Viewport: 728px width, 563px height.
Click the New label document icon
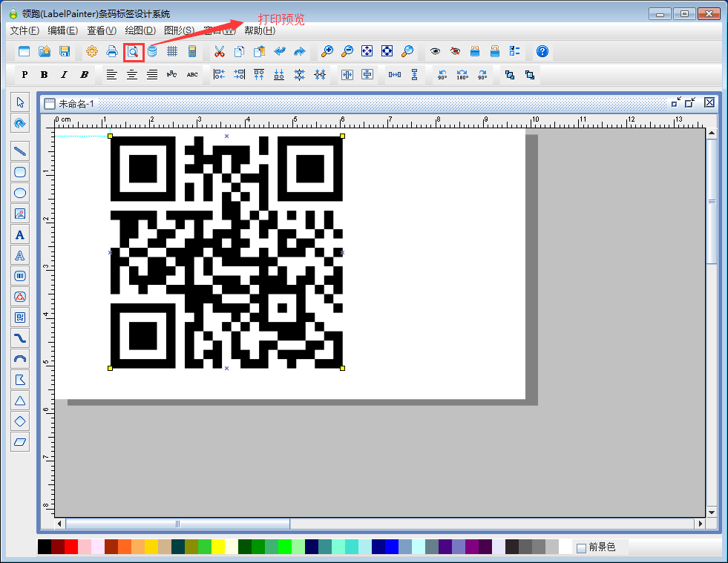tap(24, 51)
